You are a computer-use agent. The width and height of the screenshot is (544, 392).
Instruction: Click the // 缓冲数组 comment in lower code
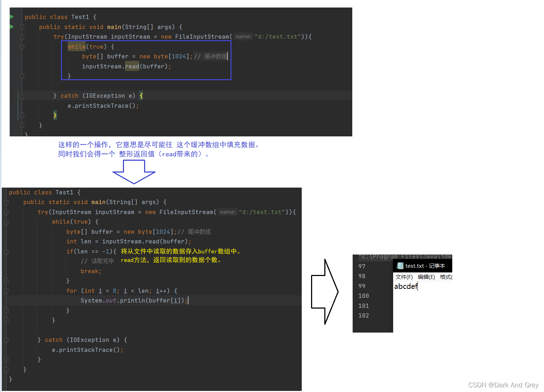[194, 232]
